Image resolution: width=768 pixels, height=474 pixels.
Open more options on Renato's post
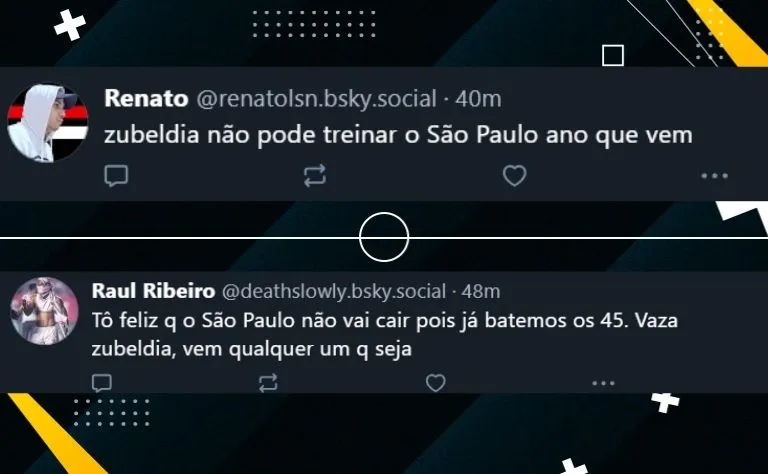714,176
